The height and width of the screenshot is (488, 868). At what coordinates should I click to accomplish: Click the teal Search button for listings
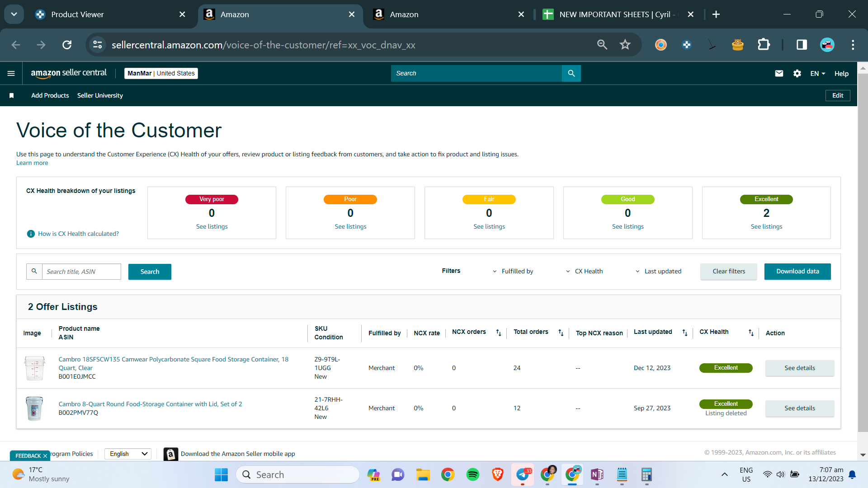pyautogui.click(x=150, y=272)
